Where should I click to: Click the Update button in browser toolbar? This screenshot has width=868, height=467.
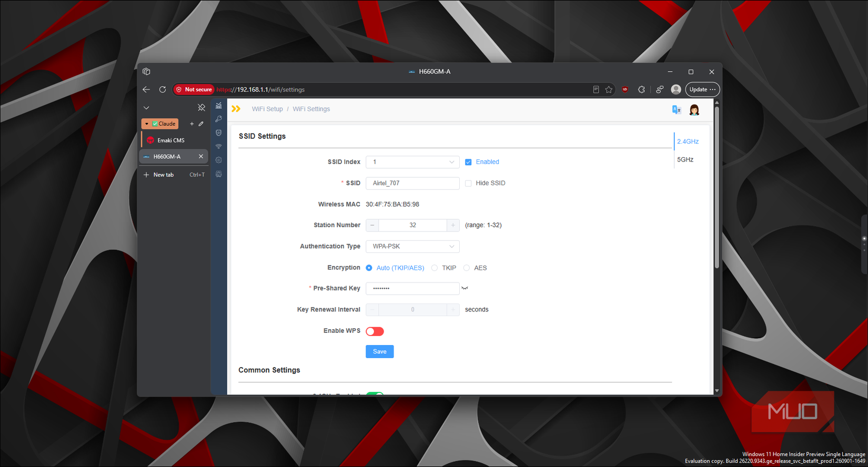702,89
